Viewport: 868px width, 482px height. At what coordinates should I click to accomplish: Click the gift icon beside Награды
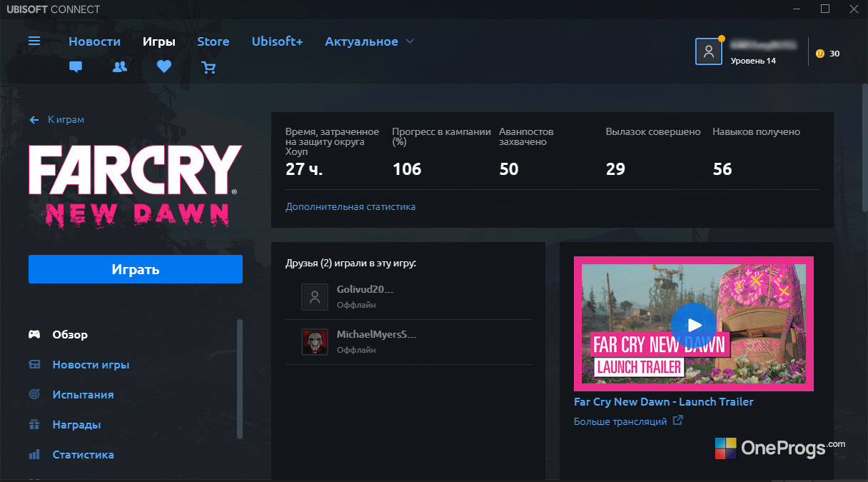click(34, 424)
